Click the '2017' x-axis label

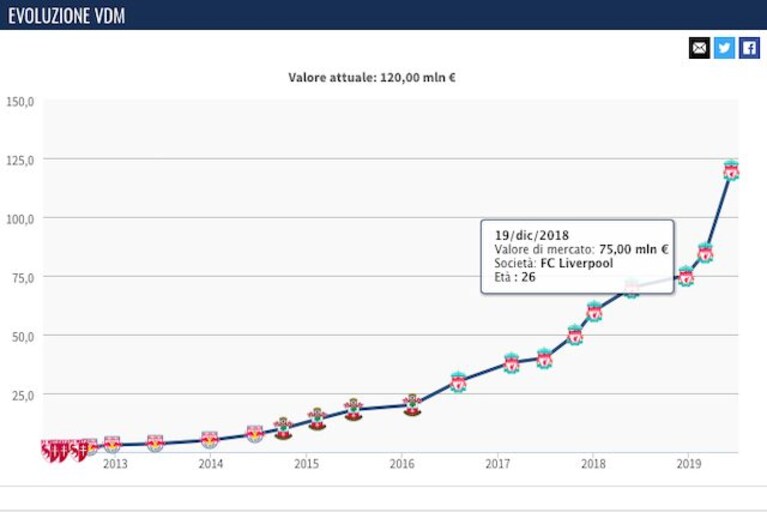(x=497, y=464)
